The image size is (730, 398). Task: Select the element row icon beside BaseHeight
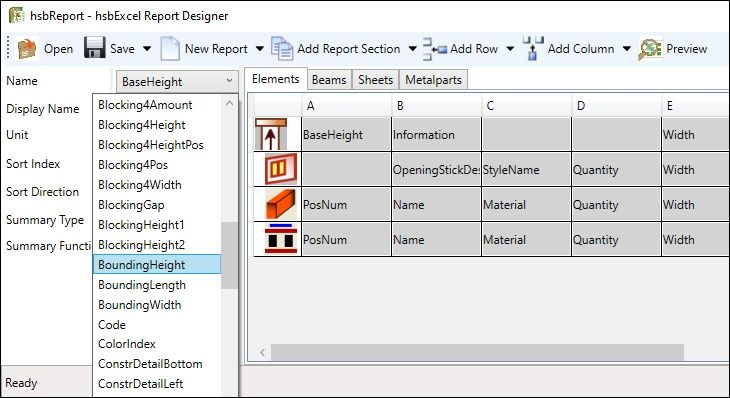tap(270, 134)
